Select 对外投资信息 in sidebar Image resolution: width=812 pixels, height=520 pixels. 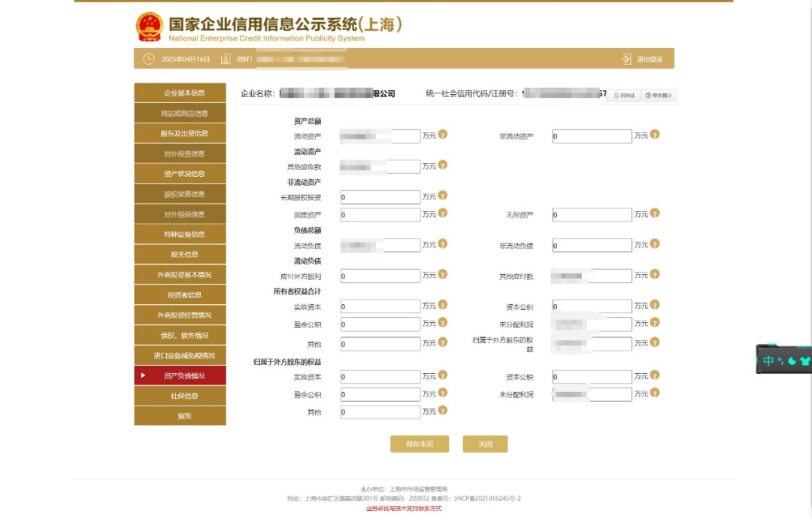point(180,154)
